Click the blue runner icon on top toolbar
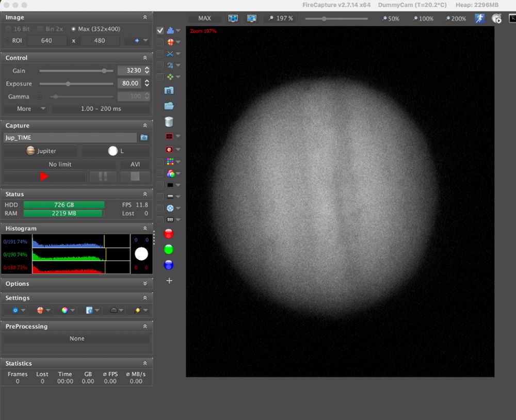 [x=479, y=18]
